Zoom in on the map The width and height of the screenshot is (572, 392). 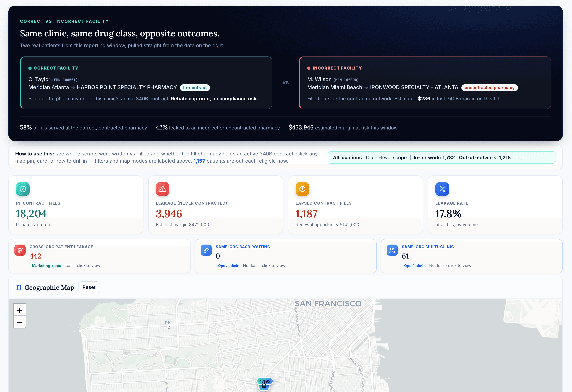click(x=20, y=310)
